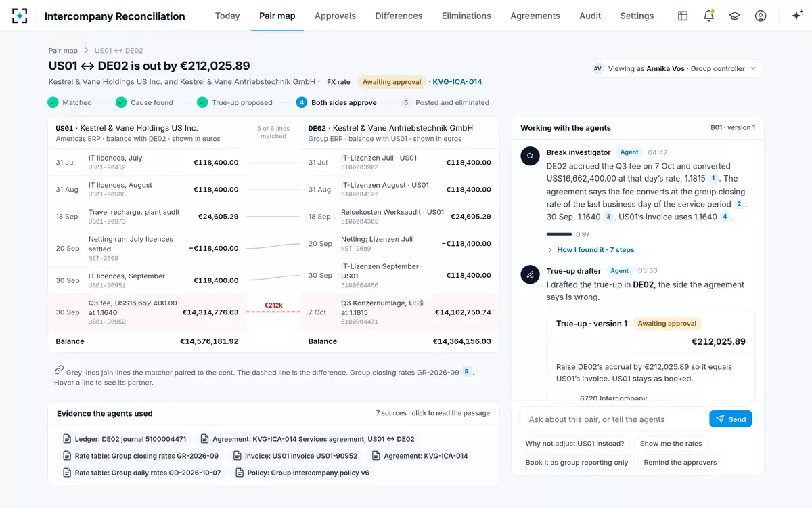Open the KVG-ICA-014 agreement link
Image resolution: width=812 pixels, height=508 pixels.
(x=457, y=82)
